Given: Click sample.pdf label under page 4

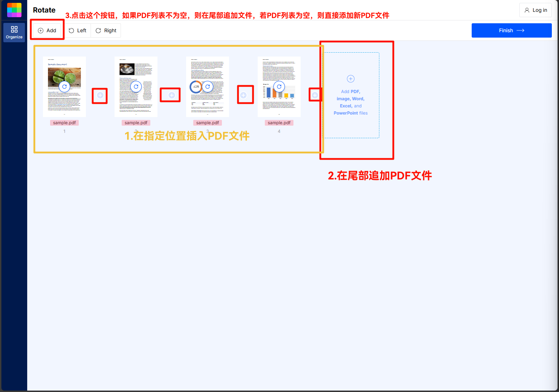Looking at the screenshot, I should [x=279, y=123].
